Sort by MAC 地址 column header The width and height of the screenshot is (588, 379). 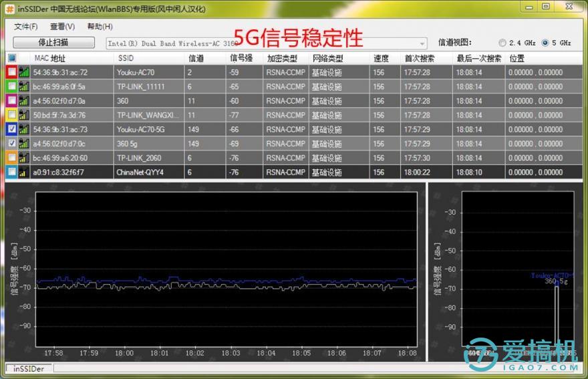(x=71, y=58)
